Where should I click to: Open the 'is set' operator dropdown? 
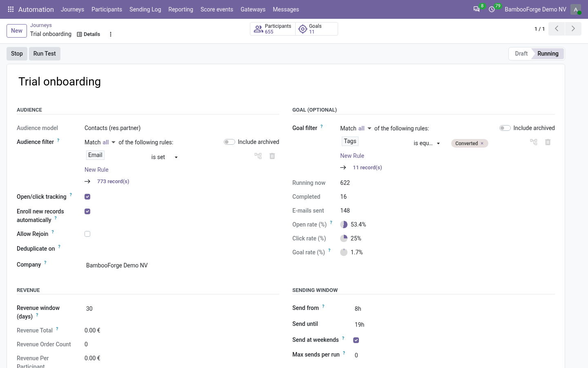[x=165, y=157]
